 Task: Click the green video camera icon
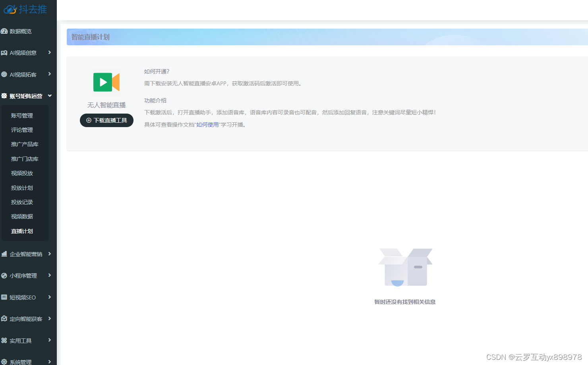pyautogui.click(x=106, y=82)
